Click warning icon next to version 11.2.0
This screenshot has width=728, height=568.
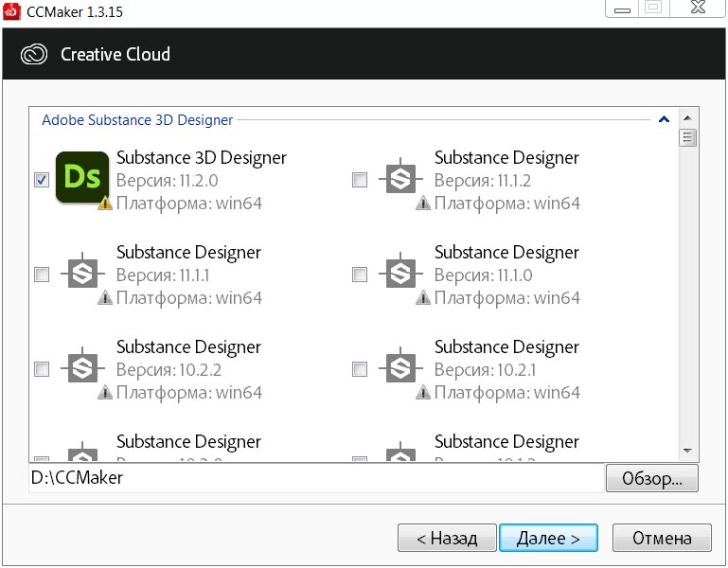(x=105, y=203)
